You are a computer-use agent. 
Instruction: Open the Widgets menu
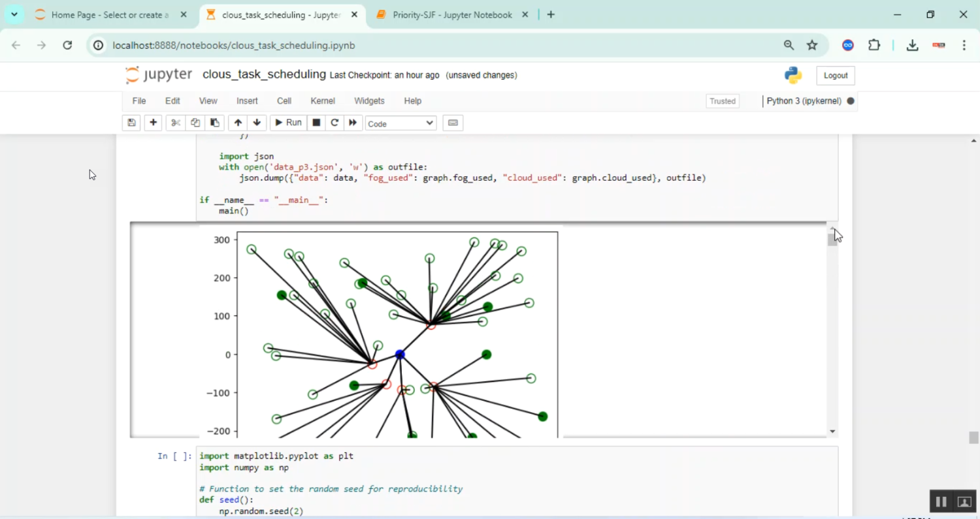[369, 101]
